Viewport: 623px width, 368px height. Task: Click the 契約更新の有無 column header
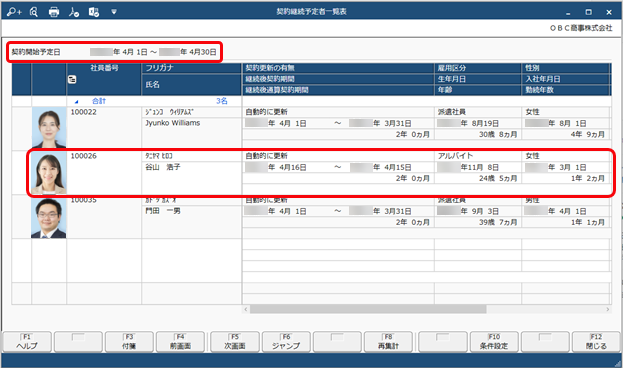click(x=338, y=68)
